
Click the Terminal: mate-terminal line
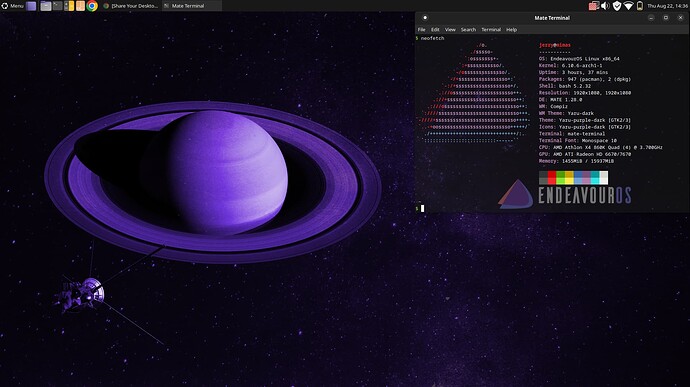[x=572, y=134]
